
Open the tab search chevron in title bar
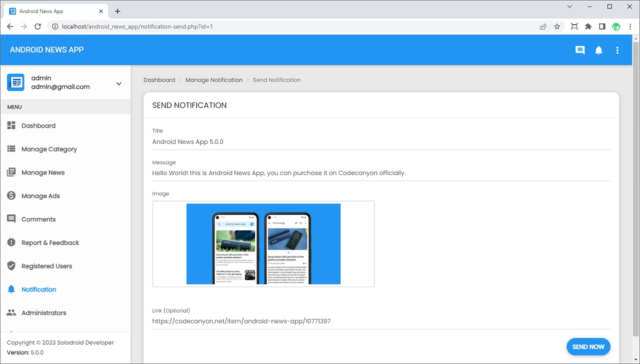(x=569, y=6)
